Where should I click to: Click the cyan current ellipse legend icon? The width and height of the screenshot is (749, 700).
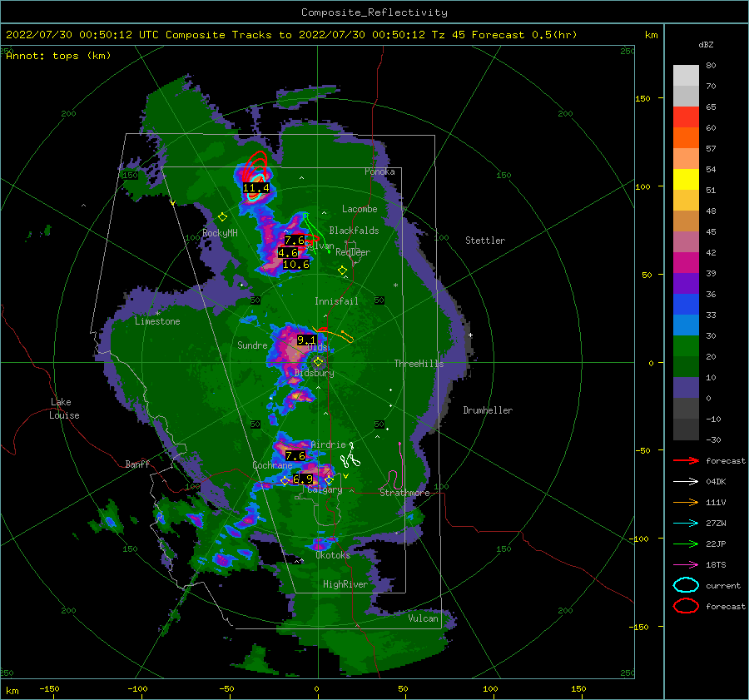(686, 585)
